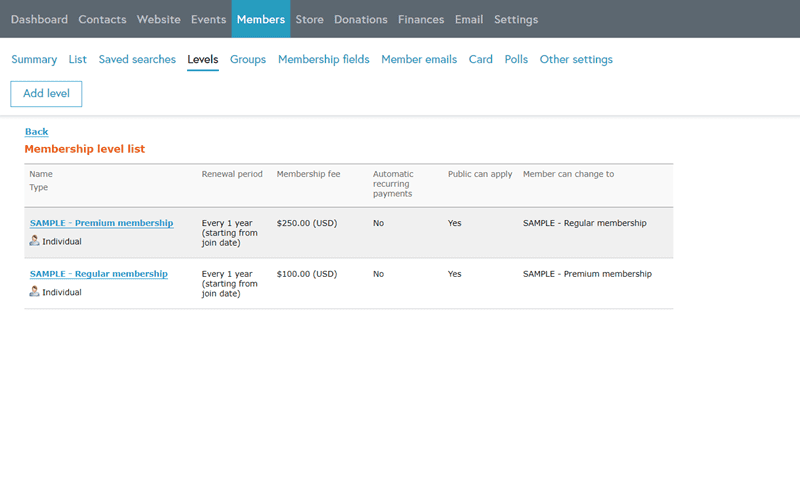800x489 pixels.
Task: Open the Other settings tab
Action: click(576, 59)
